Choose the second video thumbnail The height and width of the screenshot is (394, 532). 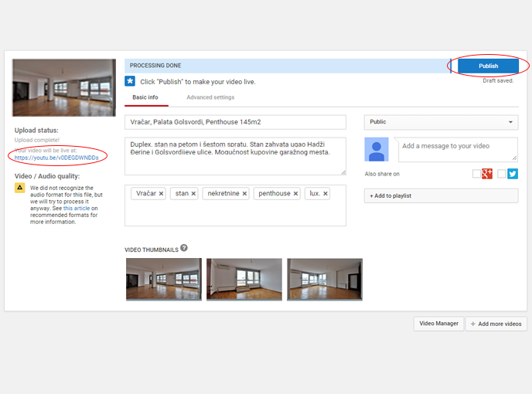pyautogui.click(x=244, y=279)
